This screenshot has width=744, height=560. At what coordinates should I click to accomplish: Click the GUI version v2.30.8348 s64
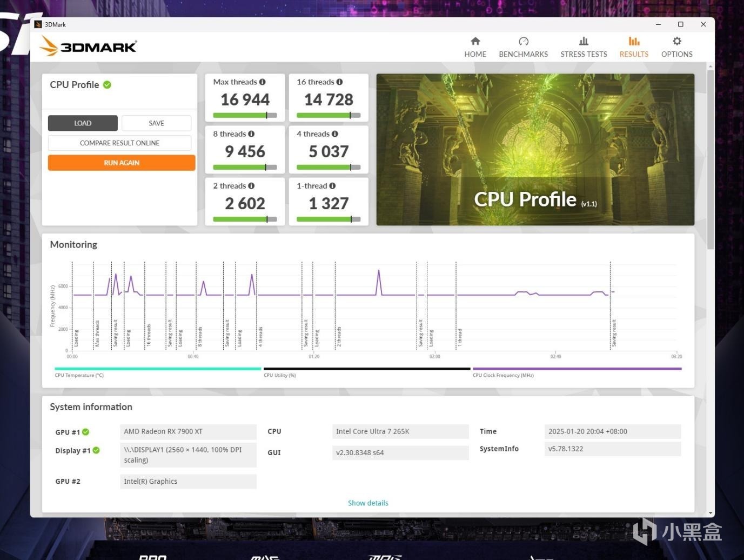pyautogui.click(x=400, y=452)
